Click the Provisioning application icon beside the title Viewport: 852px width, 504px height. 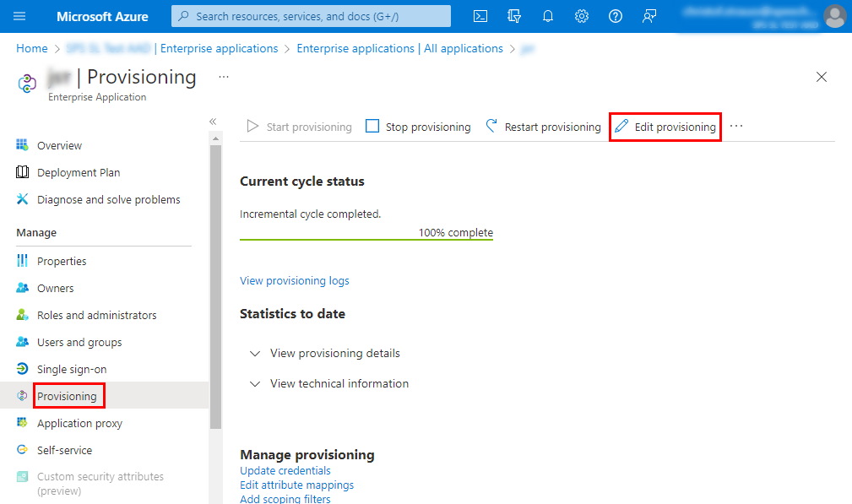tap(27, 84)
